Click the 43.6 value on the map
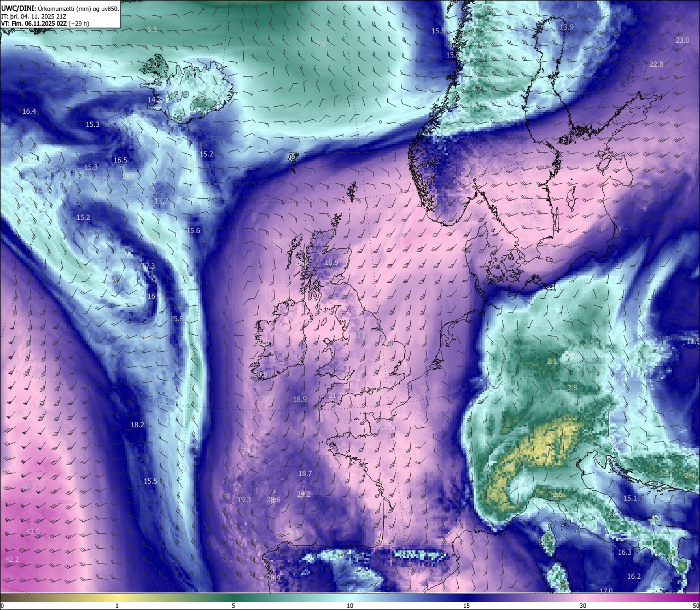Image resolution: width=700 pixels, height=610 pixels. [x=33, y=532]
